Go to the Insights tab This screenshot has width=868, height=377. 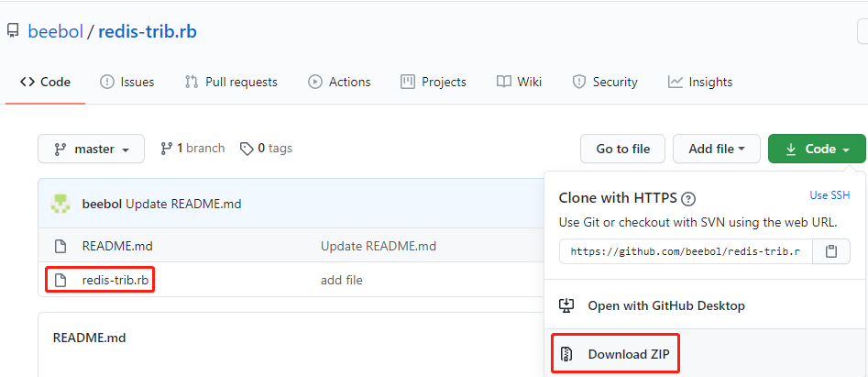(x=700, y=82)
